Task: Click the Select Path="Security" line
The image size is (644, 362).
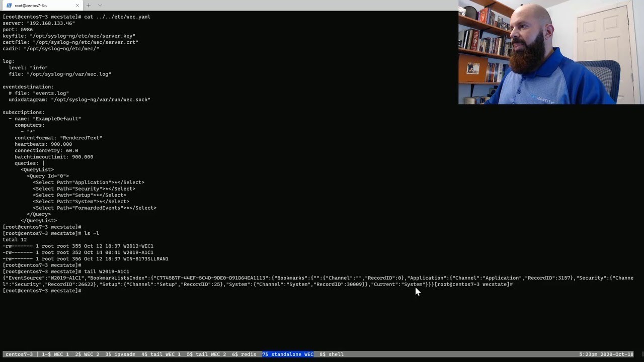Action: coord(84,189)
